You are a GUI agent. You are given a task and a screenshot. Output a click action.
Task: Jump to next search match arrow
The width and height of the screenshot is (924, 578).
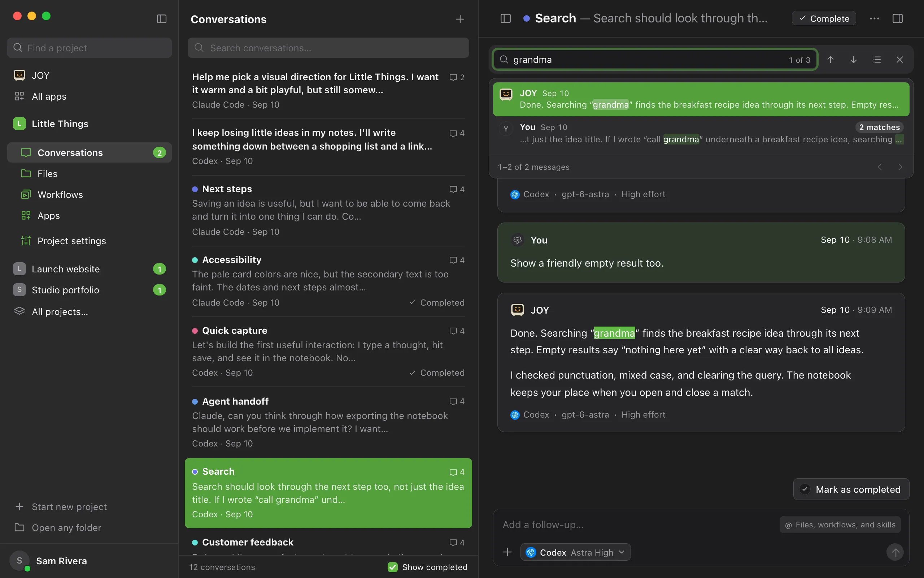pyautogui.click(x=853, y=60)
